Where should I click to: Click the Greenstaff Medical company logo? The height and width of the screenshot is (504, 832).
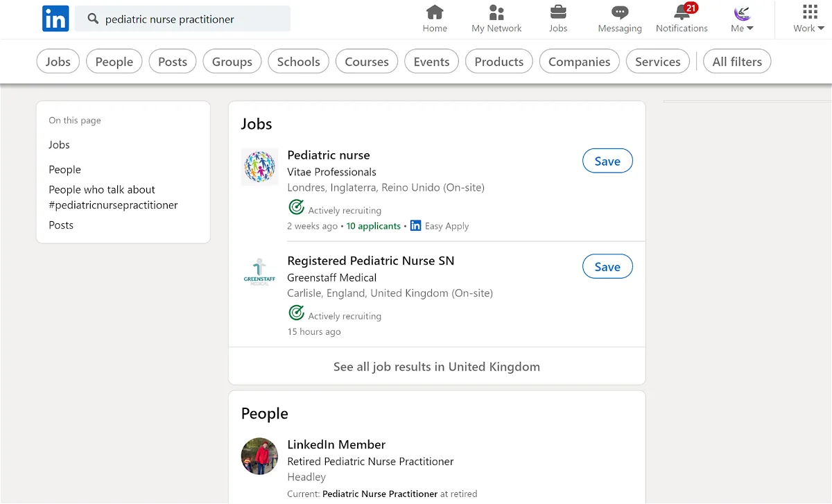click(x=259, y=272)
